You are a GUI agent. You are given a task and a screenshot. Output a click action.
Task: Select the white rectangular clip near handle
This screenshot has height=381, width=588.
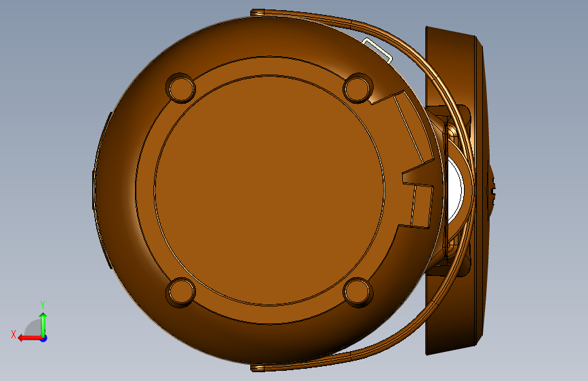(x=377, y=50)
